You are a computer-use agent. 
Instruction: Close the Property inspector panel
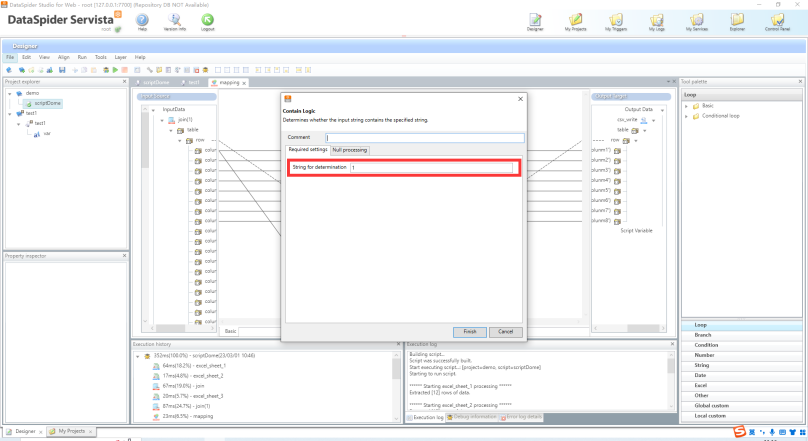click(x=124, y=256)
